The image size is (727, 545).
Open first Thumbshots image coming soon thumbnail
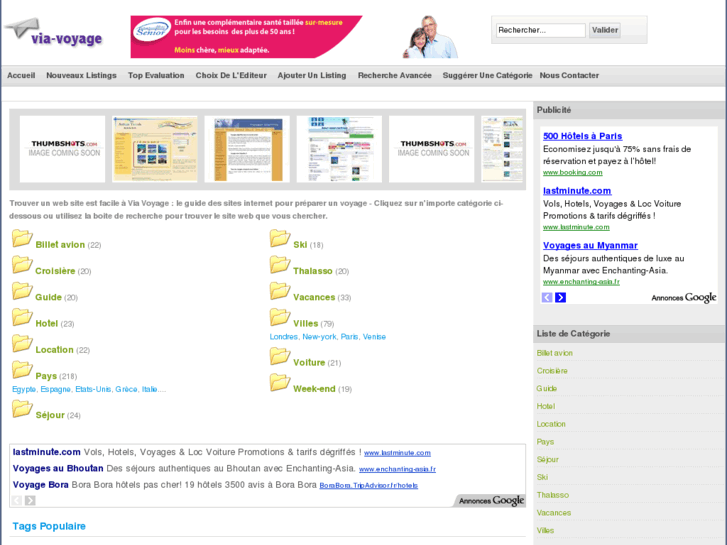pos(63,149)
